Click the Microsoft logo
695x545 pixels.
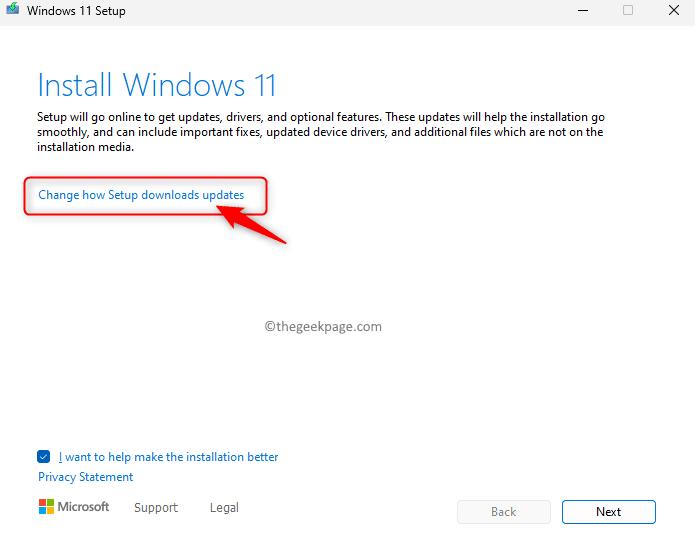74,506
